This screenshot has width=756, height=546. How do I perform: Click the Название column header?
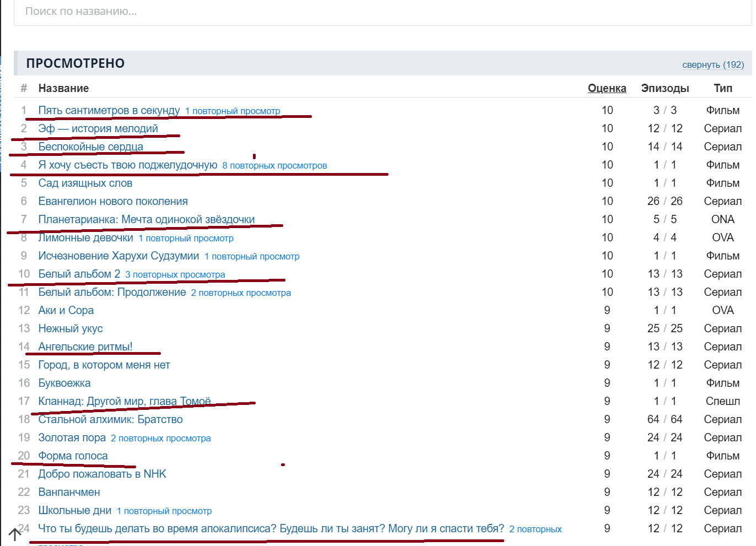(63, 88)
